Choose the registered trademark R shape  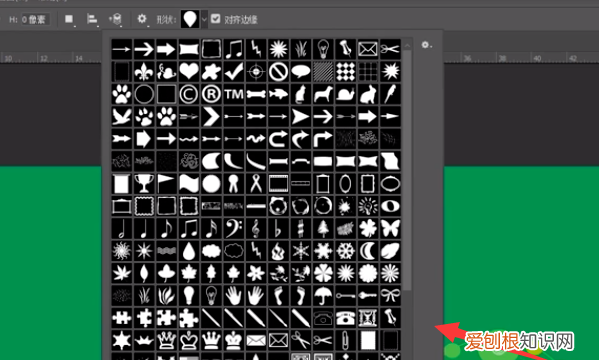[x=211, y=94]
